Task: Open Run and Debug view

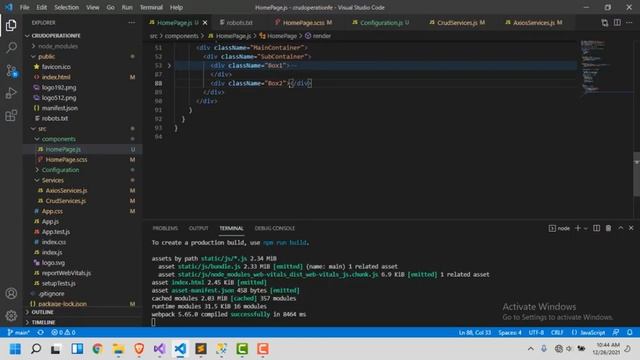Action: click(11, 93)
